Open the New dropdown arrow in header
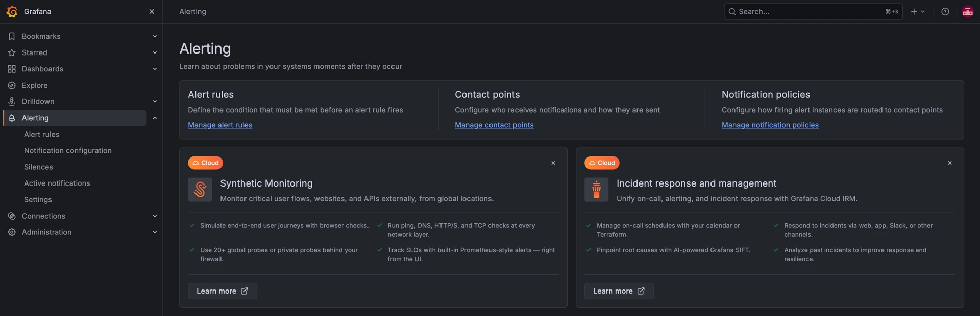 click(923, 11)
